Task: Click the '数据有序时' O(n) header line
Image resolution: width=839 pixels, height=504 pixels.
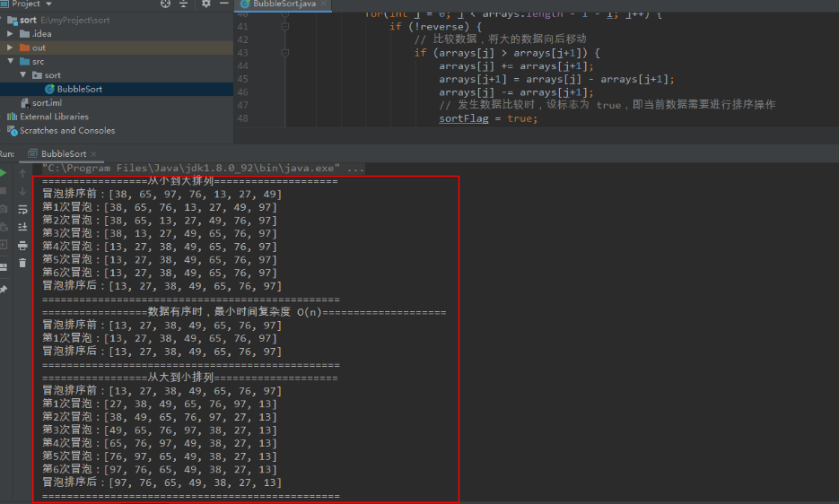Action: point(244,312)
